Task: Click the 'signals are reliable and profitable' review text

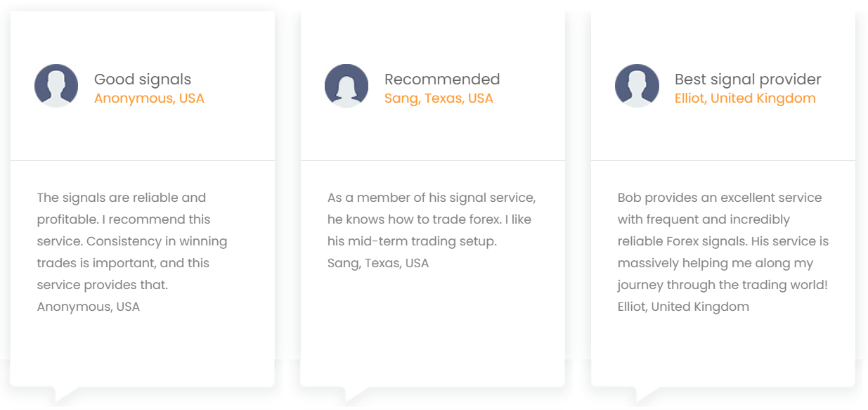Action: click(132, 241)
